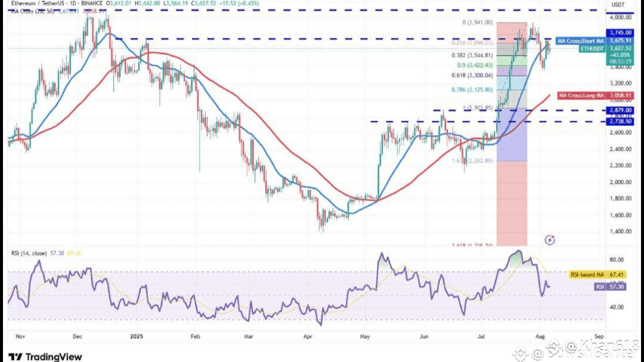Screen dimensions: 644x362
Task: Click the 2,000.00 price axis value
Action: (x=621, y=182)
